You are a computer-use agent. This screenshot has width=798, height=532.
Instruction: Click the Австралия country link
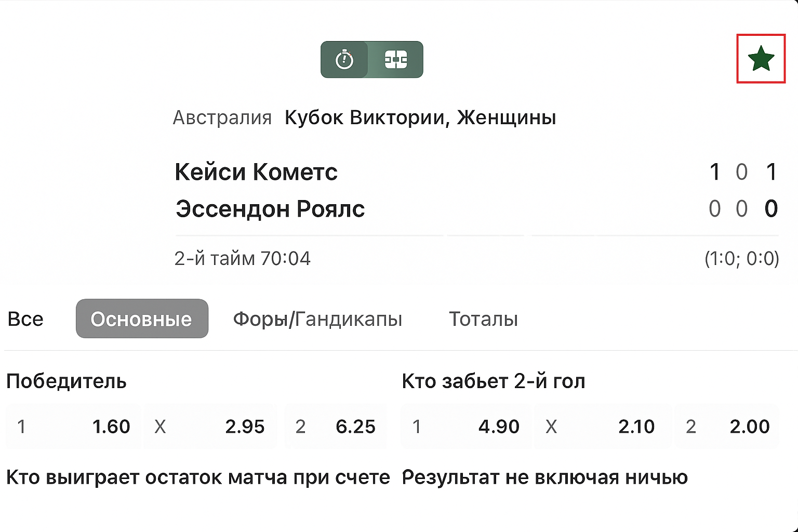click(222, 117)
